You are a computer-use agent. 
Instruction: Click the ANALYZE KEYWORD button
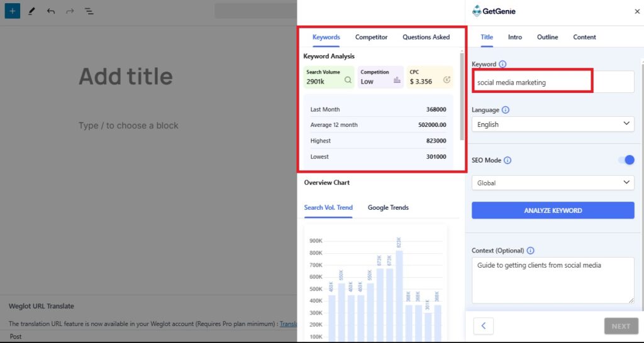pyautogui.click(x=553, y=210)
